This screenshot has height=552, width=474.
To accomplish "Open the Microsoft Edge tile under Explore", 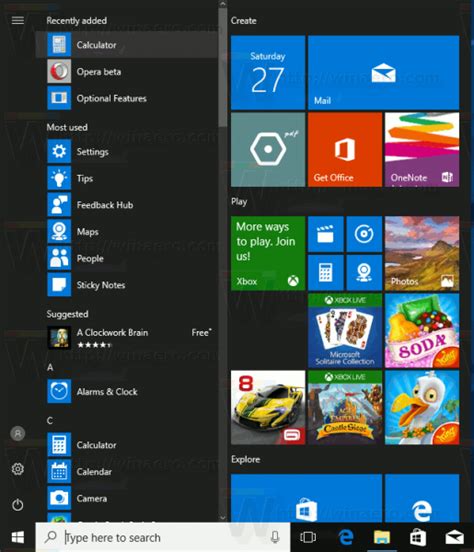I will [422, 498].
